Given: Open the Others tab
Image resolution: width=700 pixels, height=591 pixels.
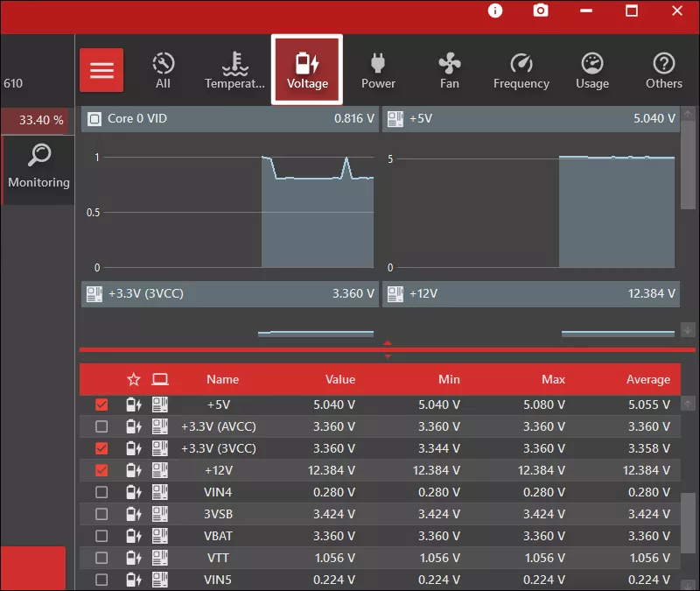Looking at the screenshot, I should (664, 70).
